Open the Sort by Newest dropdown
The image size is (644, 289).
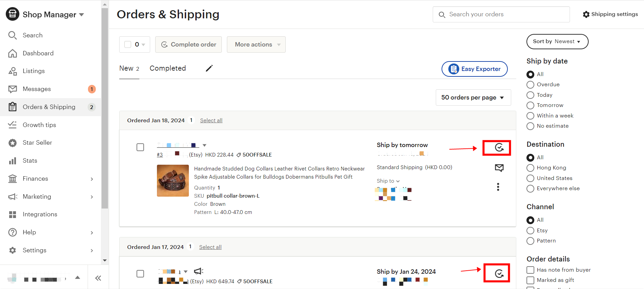pyautogui.click(x=557, y=41)
